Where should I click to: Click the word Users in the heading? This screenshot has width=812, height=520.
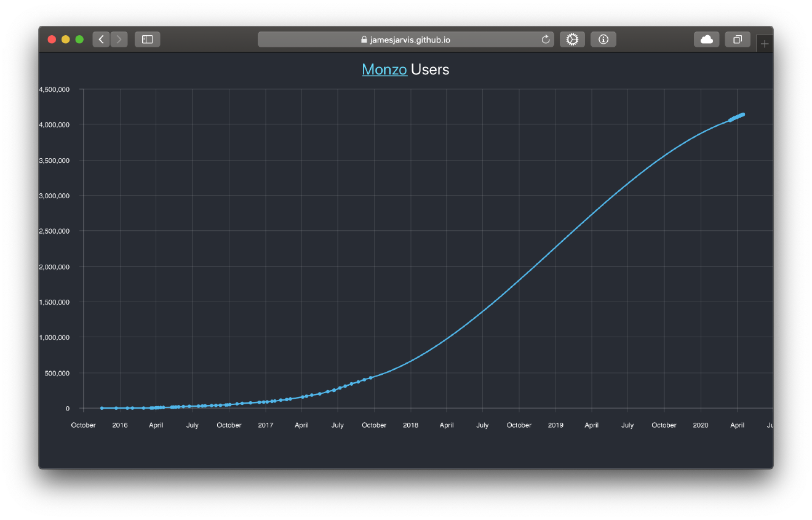coord(430,70)
